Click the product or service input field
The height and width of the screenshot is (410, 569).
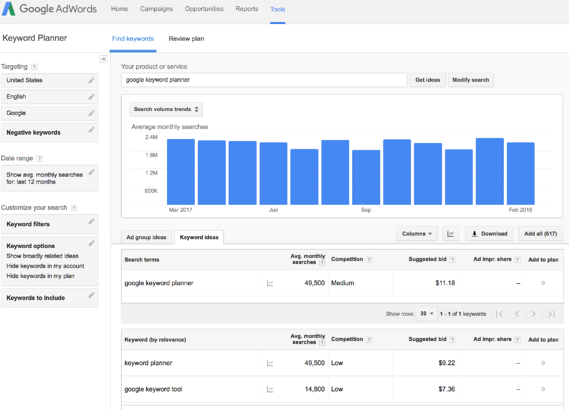click(x=264, y=80)
